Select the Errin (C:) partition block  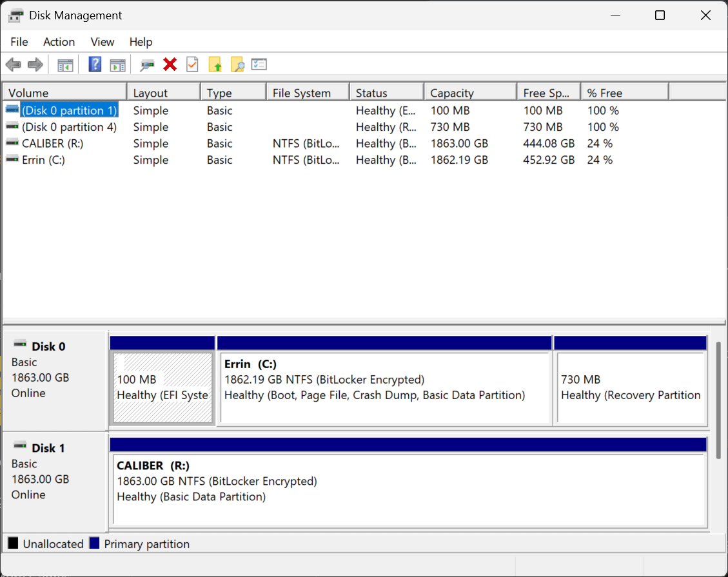click(384, 387)
